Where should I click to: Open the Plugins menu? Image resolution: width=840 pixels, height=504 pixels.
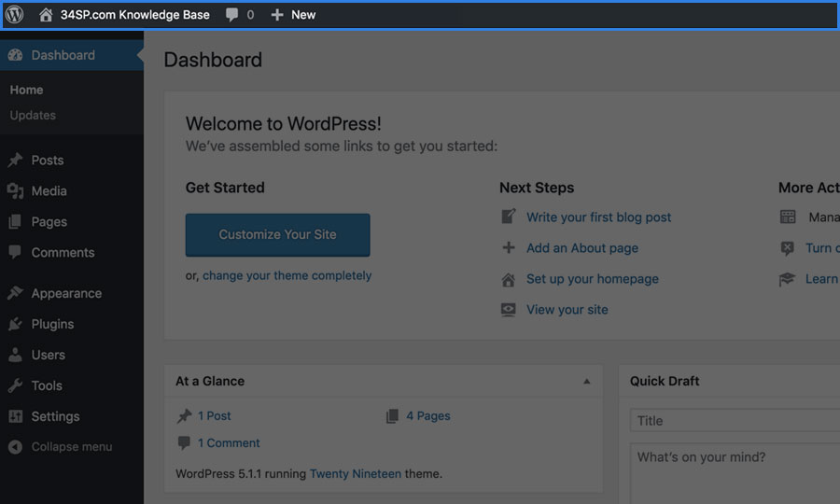(52, 324)
